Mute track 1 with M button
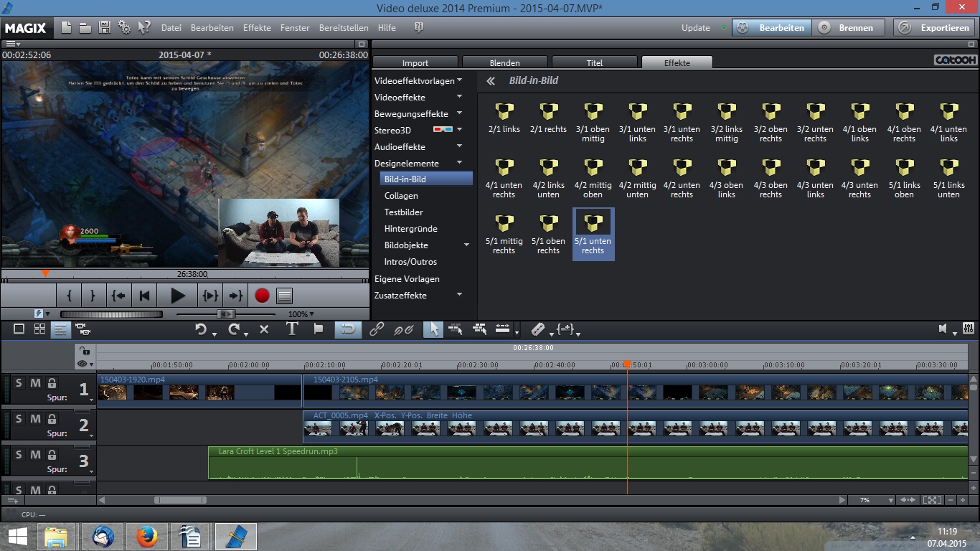Image resolution: width=980 pixels, height=551 pixels. tap(35, 383)
